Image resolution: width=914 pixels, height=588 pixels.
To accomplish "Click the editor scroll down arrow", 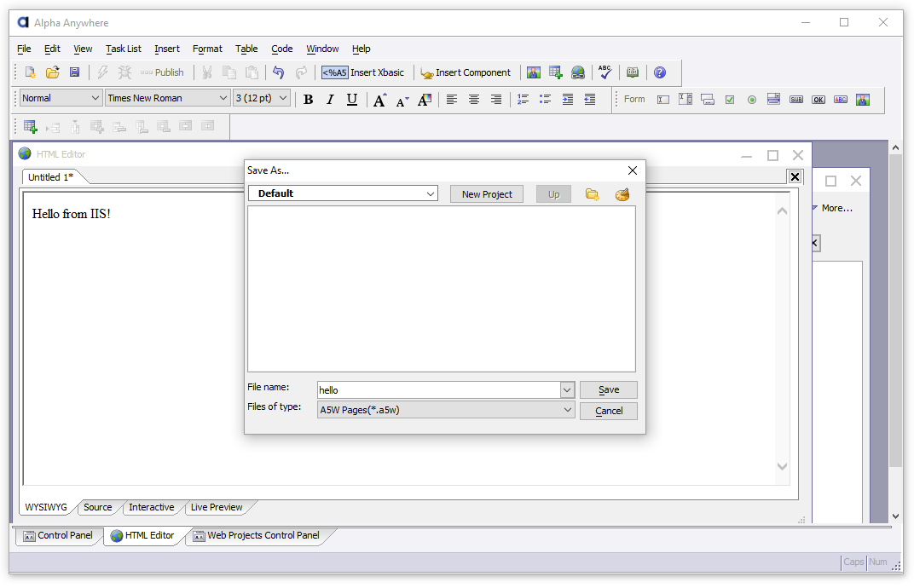I will point(782,466).
